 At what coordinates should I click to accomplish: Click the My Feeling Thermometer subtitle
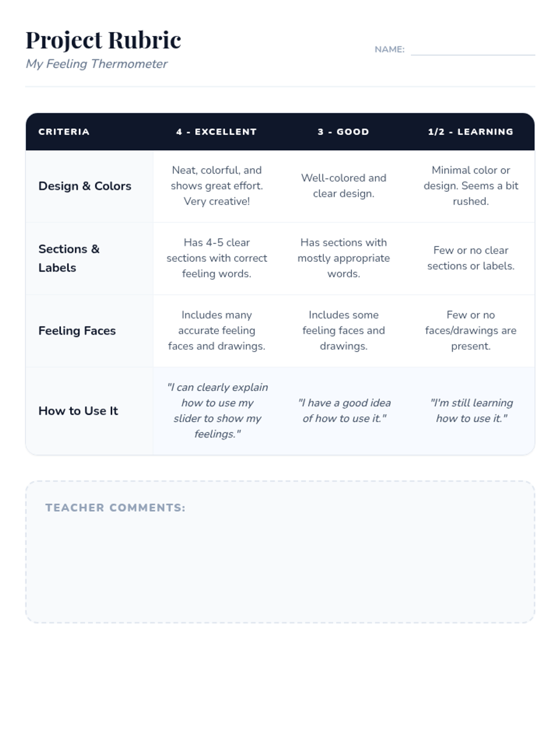point(97,64)
